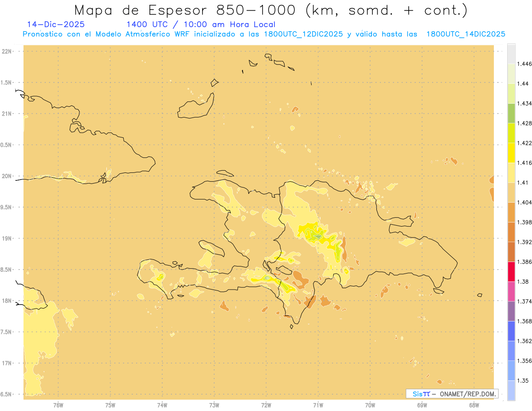Image resolution: width=532 pixels, height=411 pixels.
Task: Click the lime legend swatch between 1.422 and 1.428
Action: tap(511, 133)
